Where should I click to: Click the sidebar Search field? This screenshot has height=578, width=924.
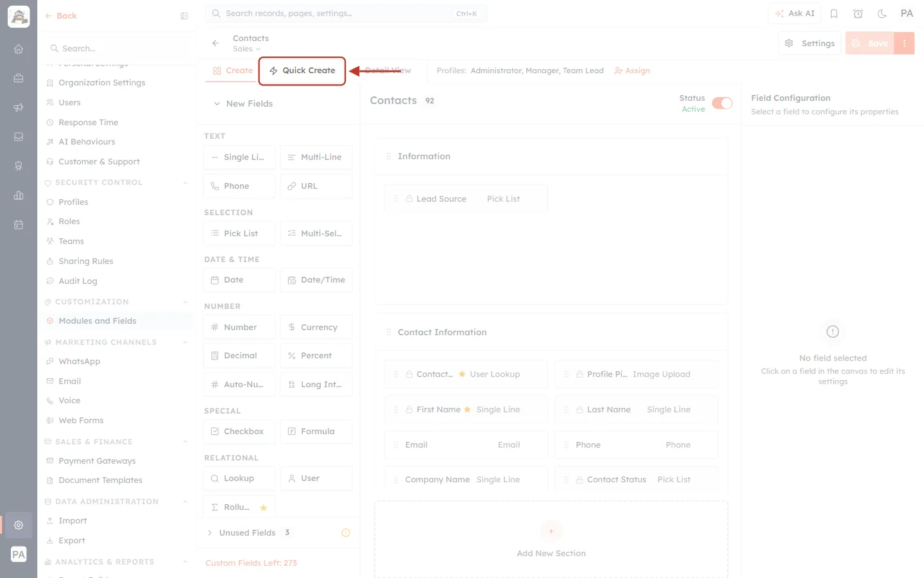(117, 49)
